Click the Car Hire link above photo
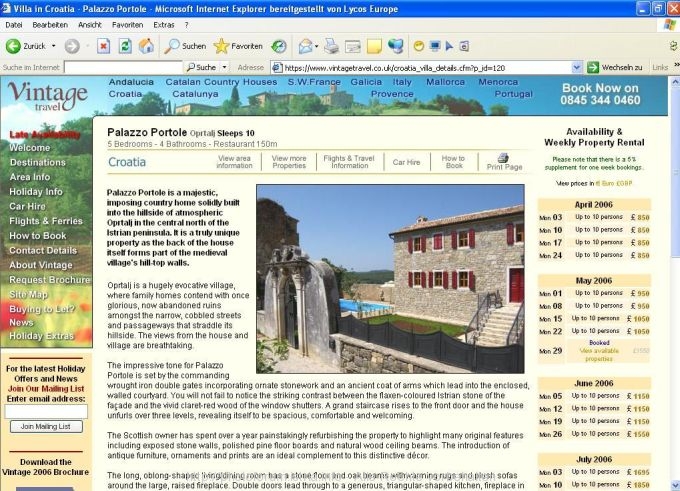 pos(406,162)
